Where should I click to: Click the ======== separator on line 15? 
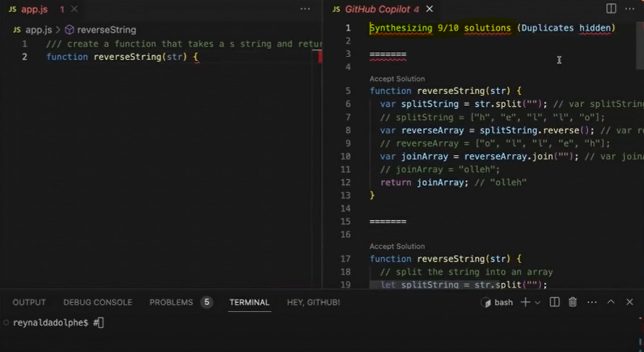tap(388, 222)
